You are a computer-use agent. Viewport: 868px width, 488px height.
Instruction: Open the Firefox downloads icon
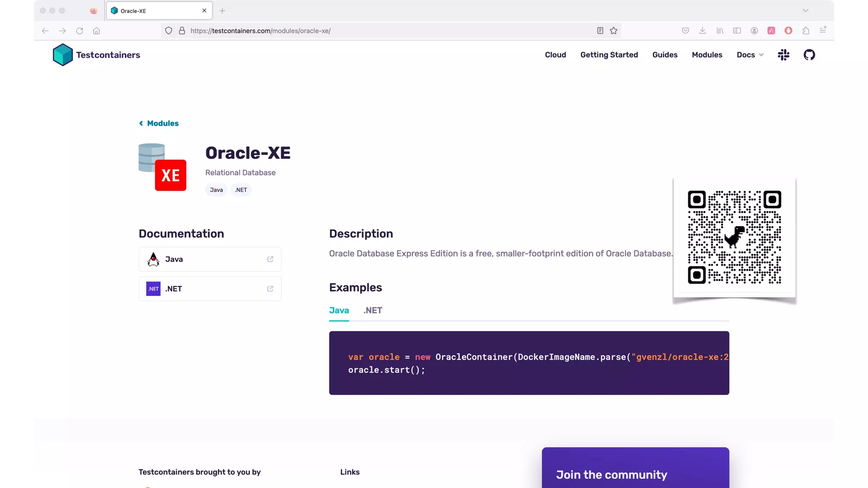pos(702,30)
